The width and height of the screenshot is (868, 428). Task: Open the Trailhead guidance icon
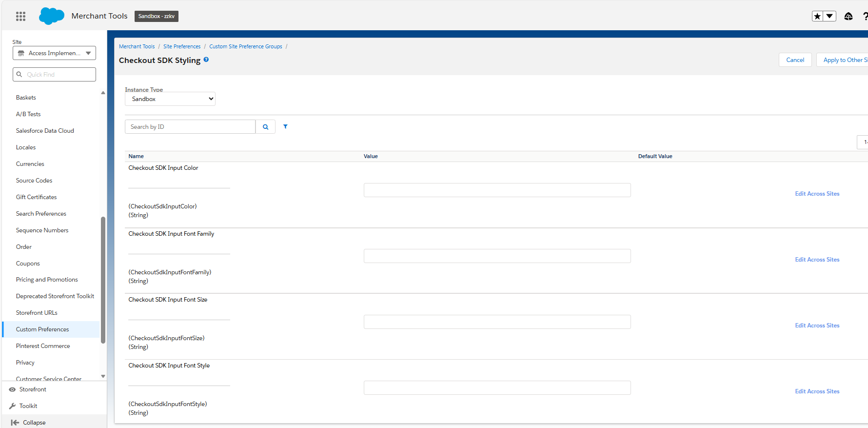point(848,16)
